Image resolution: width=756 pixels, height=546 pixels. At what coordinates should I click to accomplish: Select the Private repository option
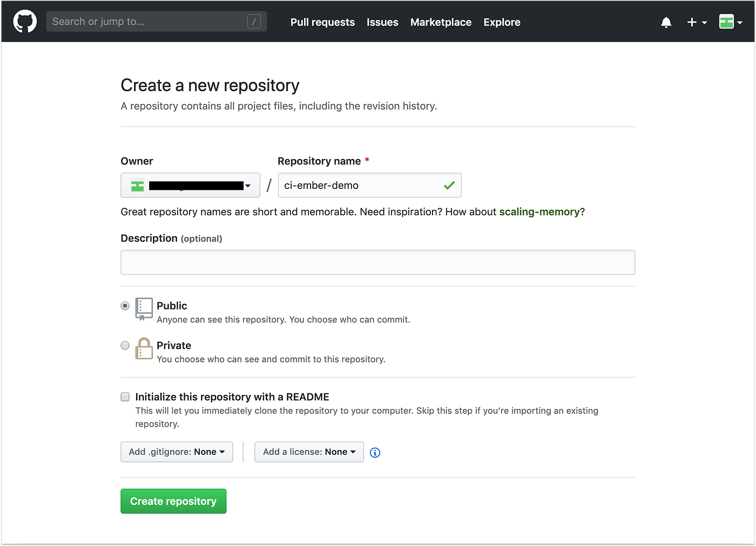pyautogui.click(x=125, y=345)
